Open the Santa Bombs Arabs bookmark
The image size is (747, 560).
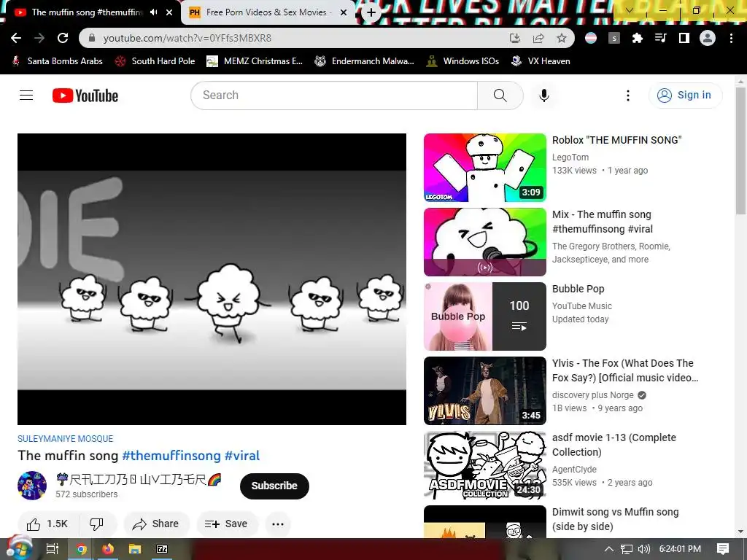(x=57, y=61)
